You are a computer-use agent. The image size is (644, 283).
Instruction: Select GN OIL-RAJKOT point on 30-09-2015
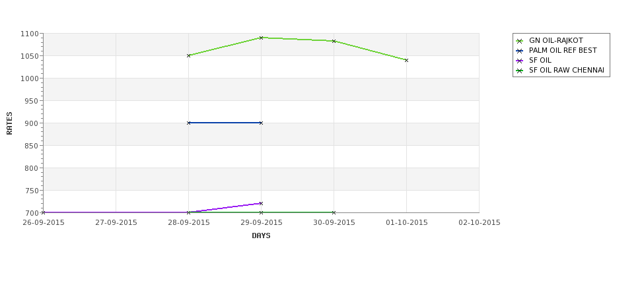[x=334, y=41]
